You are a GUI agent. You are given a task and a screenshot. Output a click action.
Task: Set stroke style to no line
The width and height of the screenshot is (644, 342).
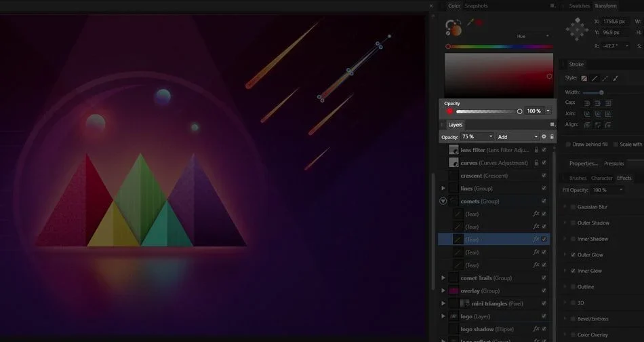point(584,78)
